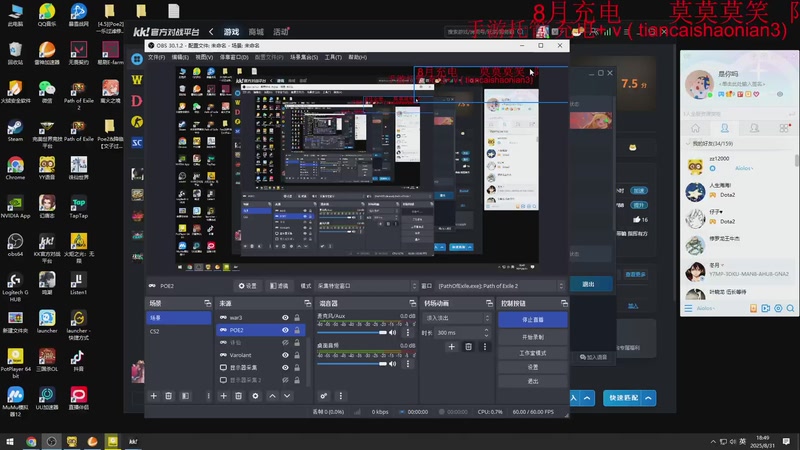Click the source Filters button in toolbar
800x450 pixels.
pyautogui.click(x=279, y=286)
